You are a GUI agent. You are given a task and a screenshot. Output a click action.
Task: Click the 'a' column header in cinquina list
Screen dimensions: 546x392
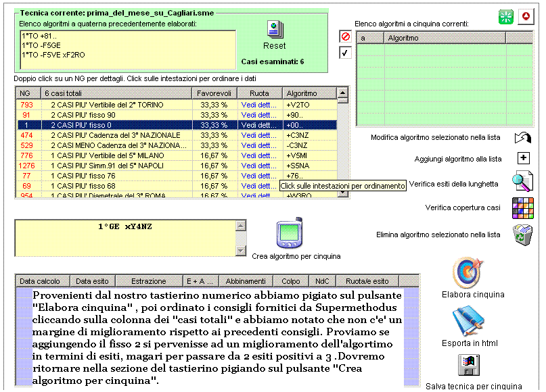point(371,38)
